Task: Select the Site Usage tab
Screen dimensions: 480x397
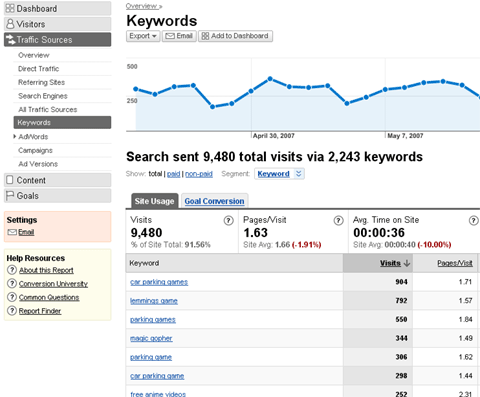Action: pyautogui.click(x=155, y=201)
